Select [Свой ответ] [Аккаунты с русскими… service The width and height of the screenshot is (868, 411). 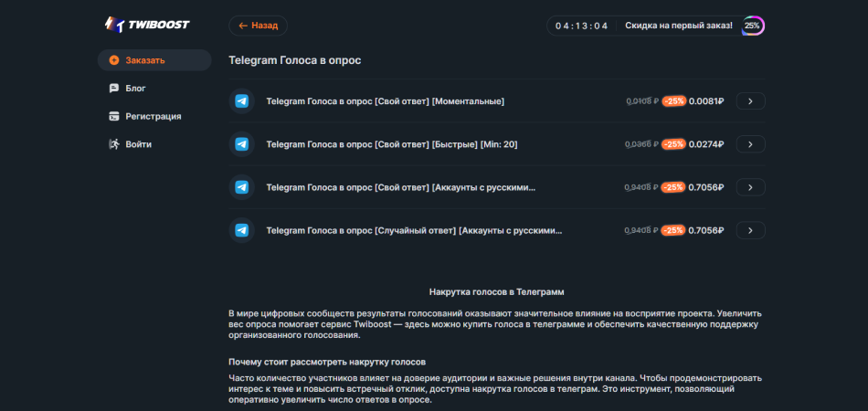(401, 187)
